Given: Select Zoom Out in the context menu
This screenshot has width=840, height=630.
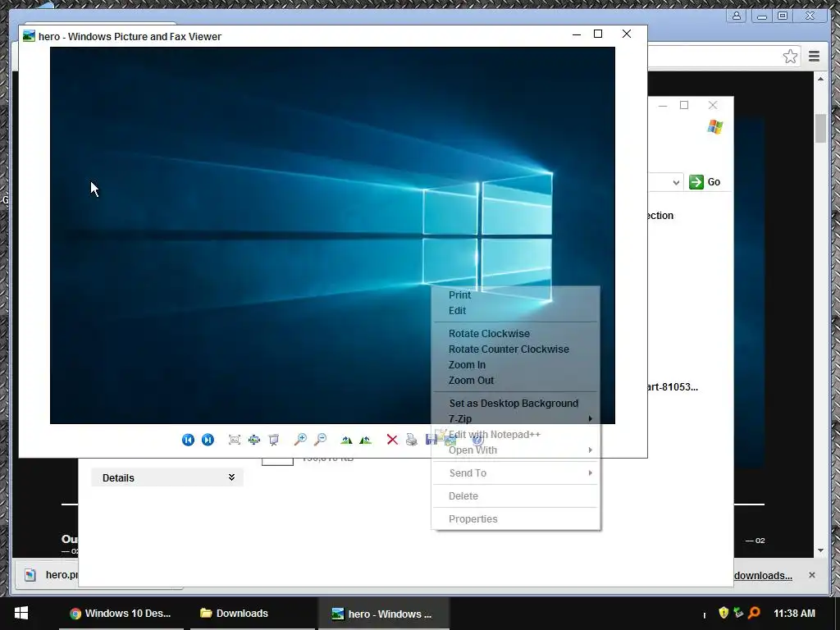Looking at the screenshot, I should tap(515, 381).
